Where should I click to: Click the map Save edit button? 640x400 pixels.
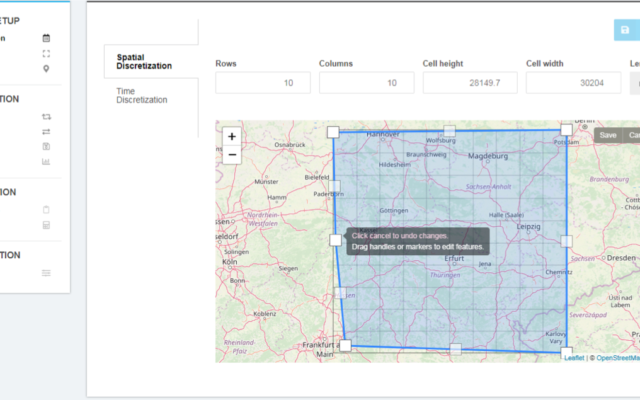point(608,135)
